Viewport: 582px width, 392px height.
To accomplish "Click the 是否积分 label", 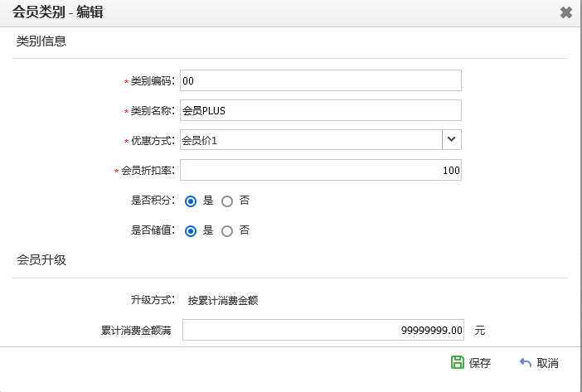I will point(153,201).
